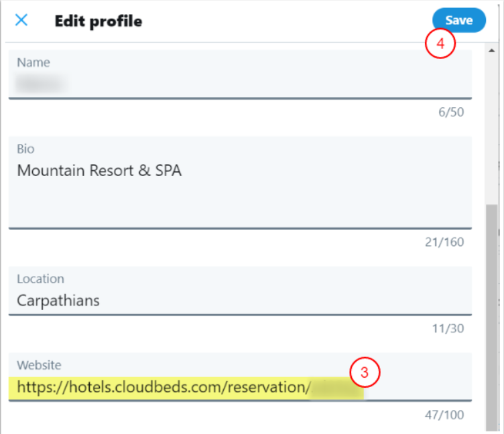Click the red circled number 3 marker
This screenshot has width=504, height=434.
click(x=365, y=373)
